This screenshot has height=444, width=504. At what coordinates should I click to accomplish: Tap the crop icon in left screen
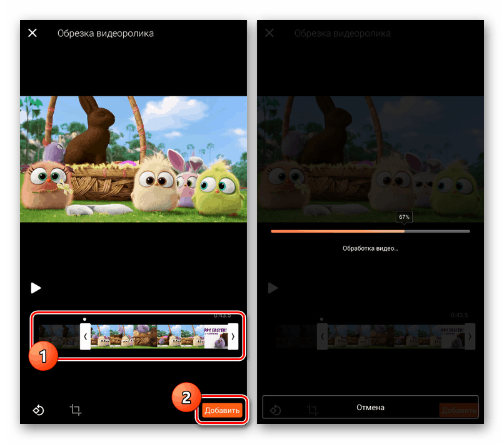point(76,410)
